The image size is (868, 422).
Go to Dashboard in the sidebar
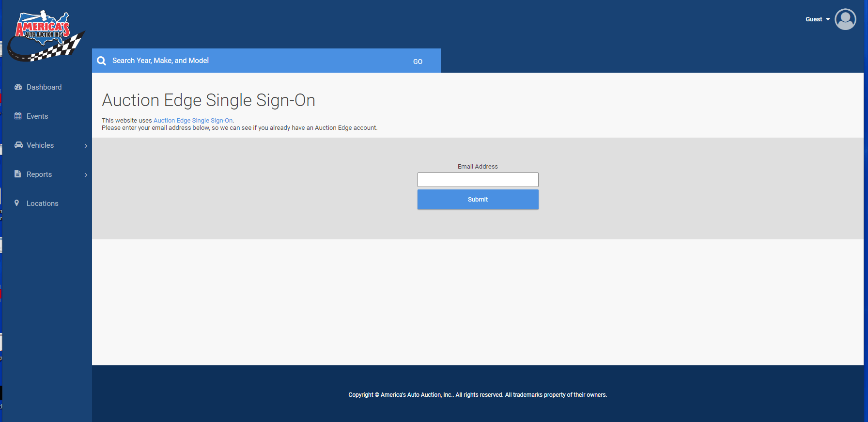[x=44, y=87]
